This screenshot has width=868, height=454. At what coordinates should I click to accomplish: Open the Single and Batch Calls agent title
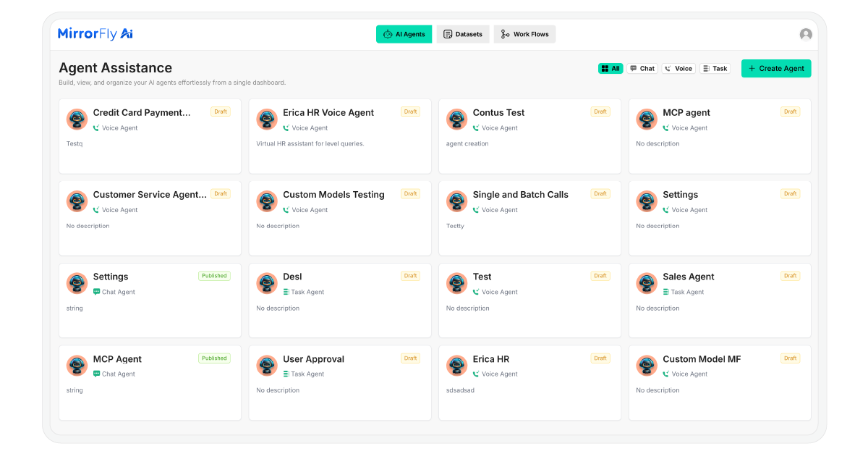point(520,195)
